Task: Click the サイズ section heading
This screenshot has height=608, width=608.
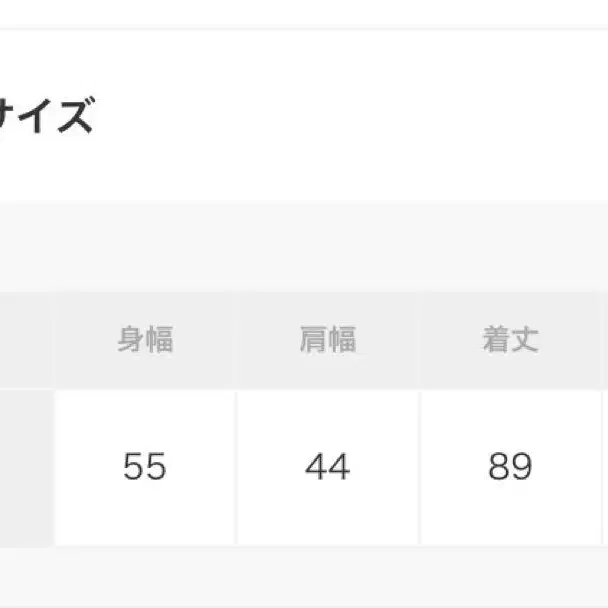Action: point(45,118)
